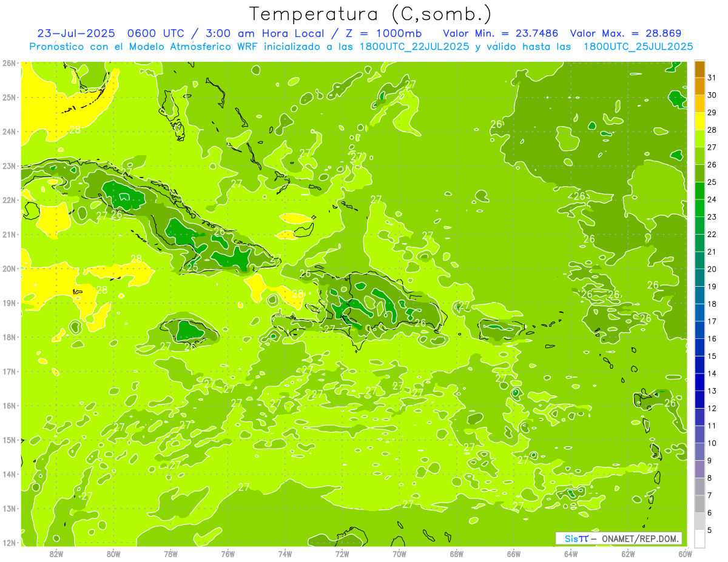Click the '19N' latitude label
The height and width of the screenshot is (562, 728).
(9, 303)
